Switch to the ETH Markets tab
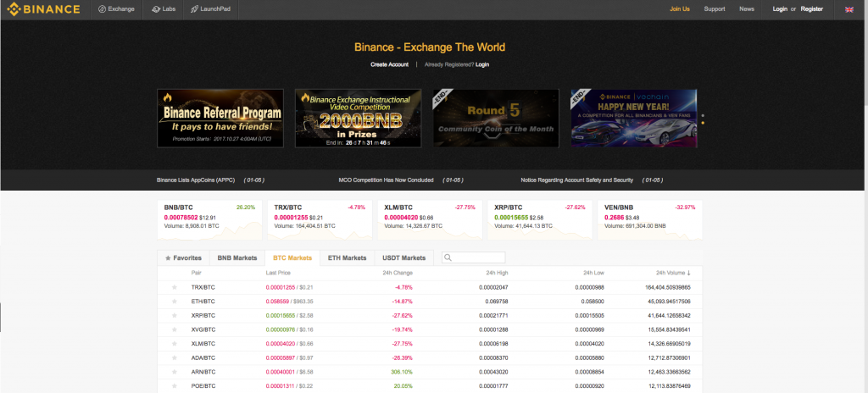 [347, 257]
